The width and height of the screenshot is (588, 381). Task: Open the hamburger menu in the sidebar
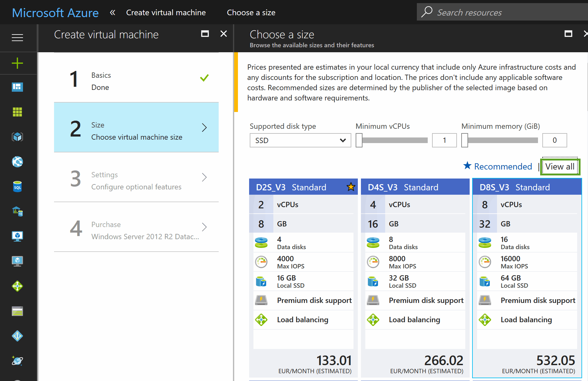(x=17, y=38)
